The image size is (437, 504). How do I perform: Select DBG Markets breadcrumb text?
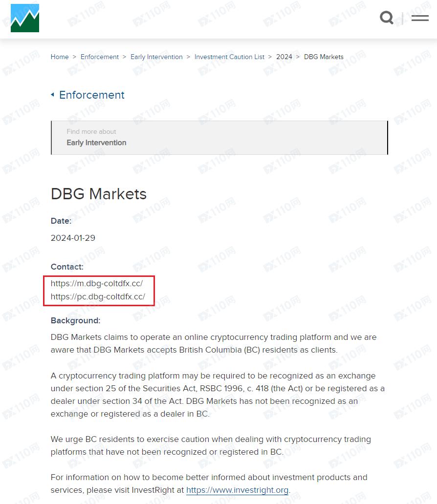coord(324,57)
